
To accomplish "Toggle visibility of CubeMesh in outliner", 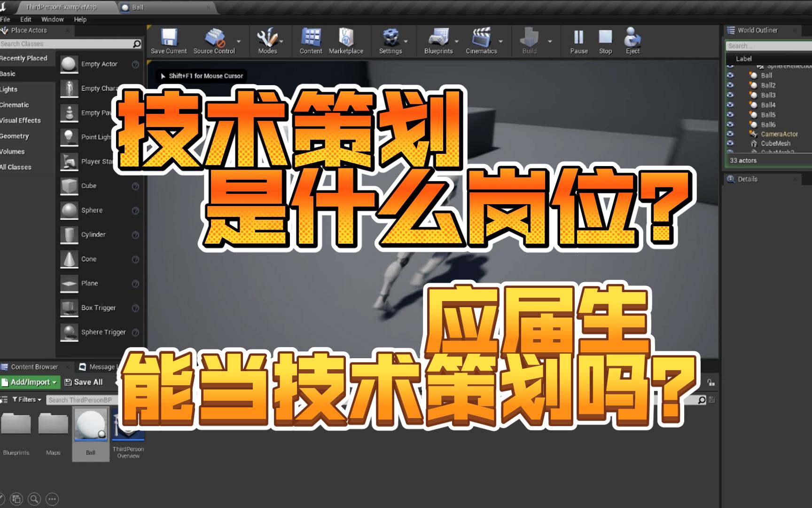I will [x=730, y=143].
